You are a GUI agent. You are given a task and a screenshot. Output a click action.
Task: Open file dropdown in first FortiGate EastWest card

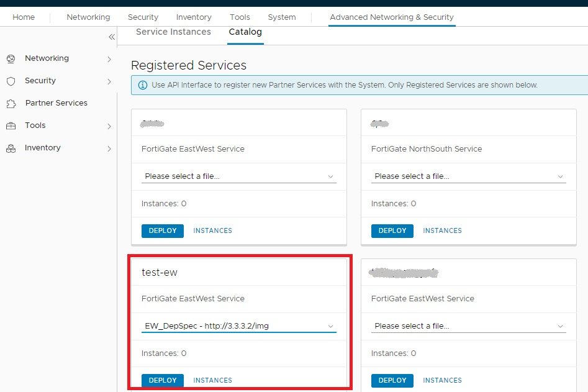(x=239, y=176)
